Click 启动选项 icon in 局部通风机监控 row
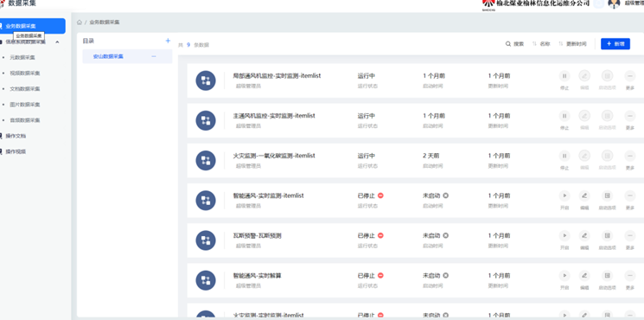Viewport: 644px width, 320px height. 608,76
